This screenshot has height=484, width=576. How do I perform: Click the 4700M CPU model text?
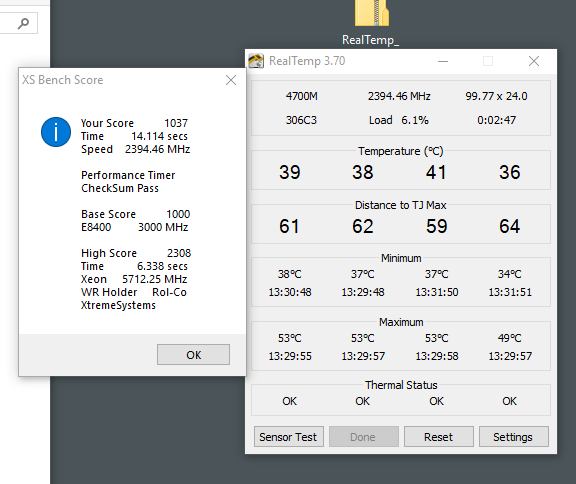pos(302,96)
